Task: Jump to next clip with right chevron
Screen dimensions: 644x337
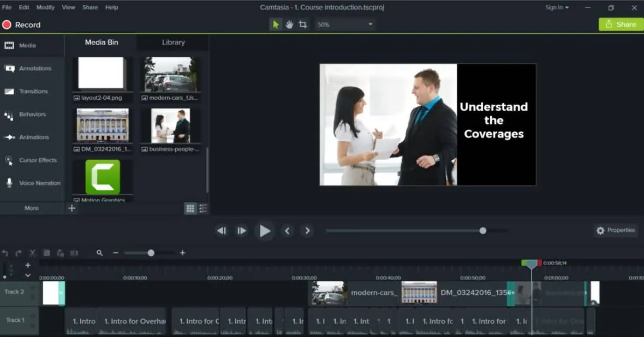Action: [x=307, y=231]
